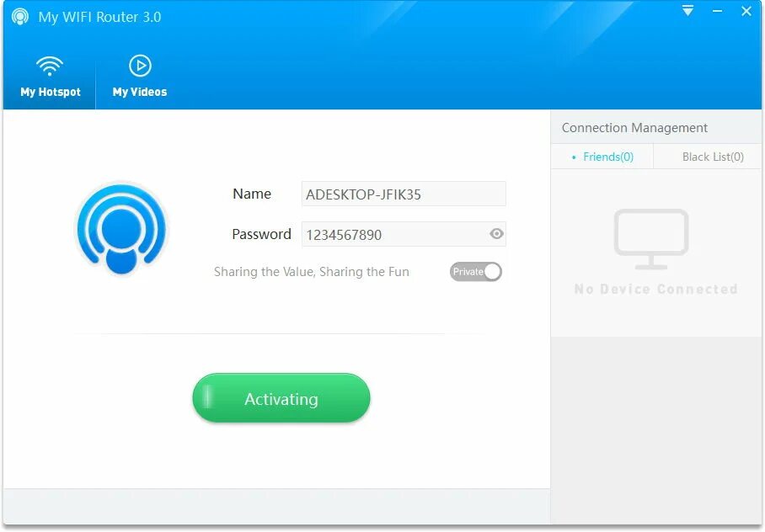Click the large blue hotspot logo
Viewport: 765px width, 532px height.
[x=121, y=229]
